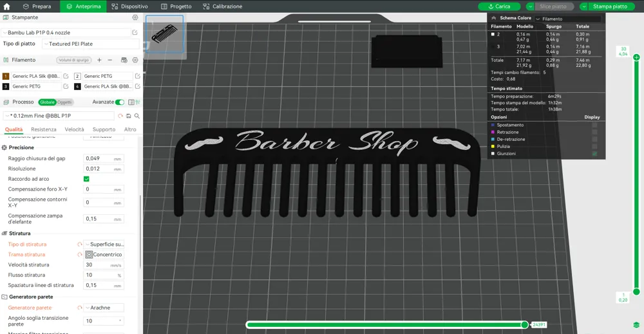Open the Schema Colore Filamento dropdown
This screenshot has height=334, width=644.
[567, 19]
